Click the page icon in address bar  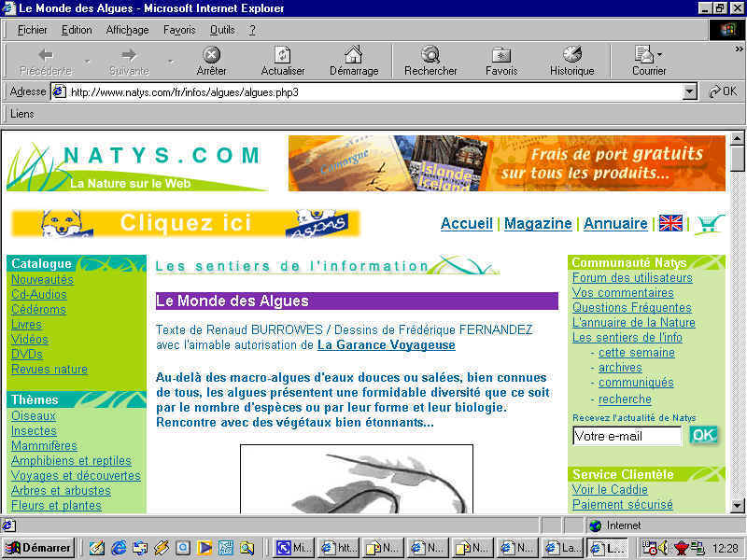click(59, 91)
